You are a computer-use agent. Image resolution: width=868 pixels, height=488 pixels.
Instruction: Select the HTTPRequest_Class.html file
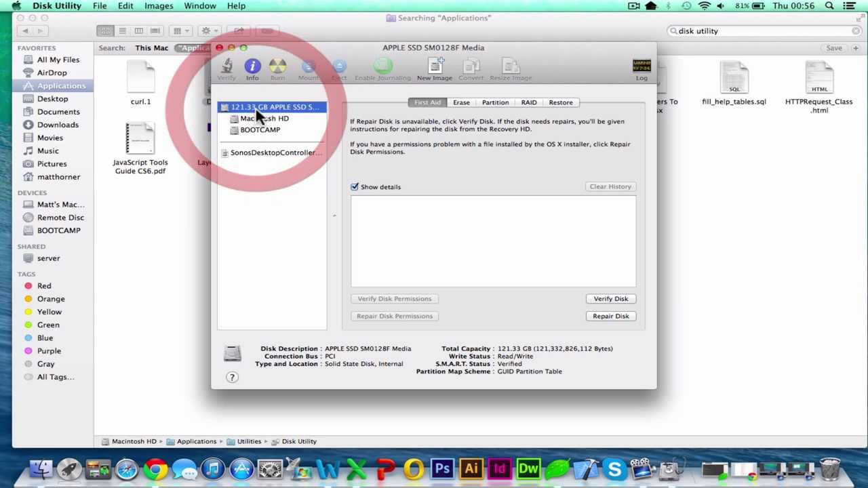point(818,87)
